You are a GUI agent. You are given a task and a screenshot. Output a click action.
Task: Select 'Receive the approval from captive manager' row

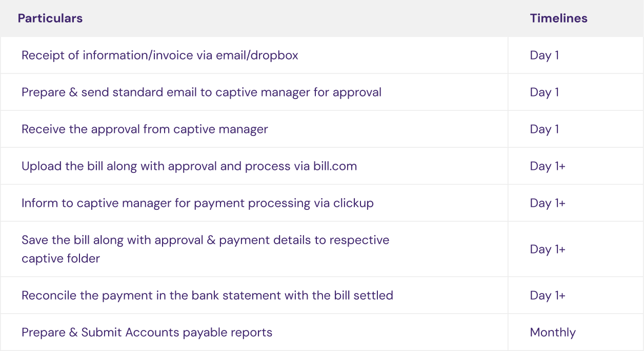coord(144,129)
